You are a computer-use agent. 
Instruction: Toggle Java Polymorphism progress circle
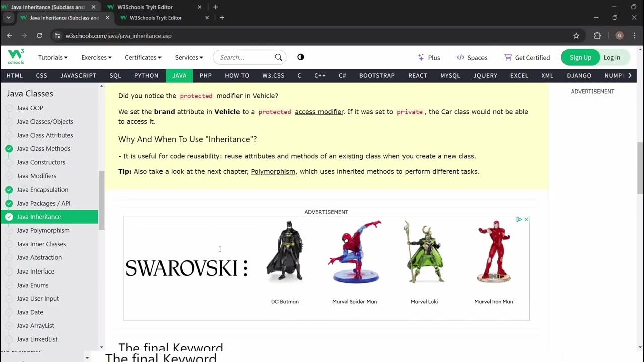click(9, 230)
